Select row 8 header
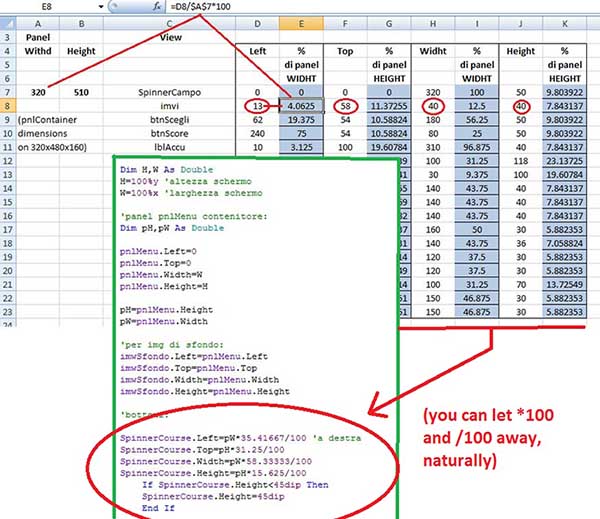This screenshot has height=519, width=600. tap(8, 106)
